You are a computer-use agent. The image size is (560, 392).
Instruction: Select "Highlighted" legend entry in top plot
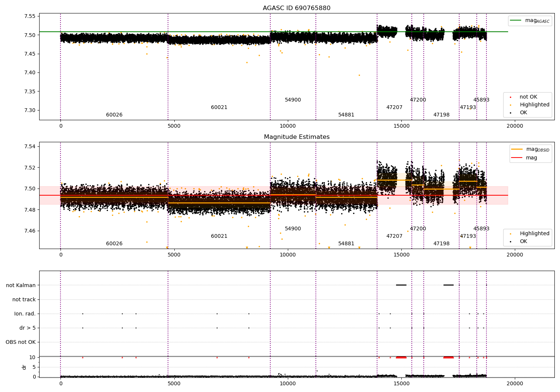[x=534, y=105]
